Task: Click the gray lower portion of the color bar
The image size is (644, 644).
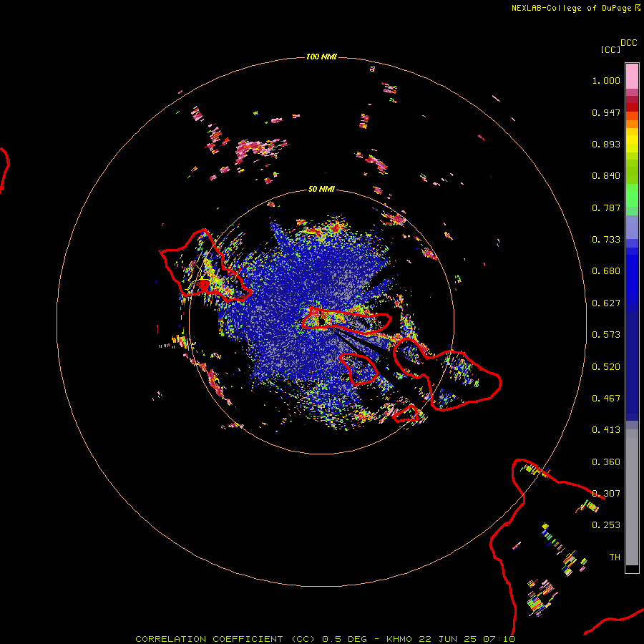Action: click(x=632, y=497)
